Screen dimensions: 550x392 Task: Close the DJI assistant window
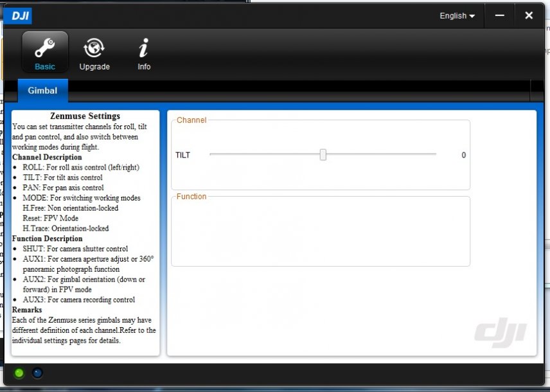(529, 15)
